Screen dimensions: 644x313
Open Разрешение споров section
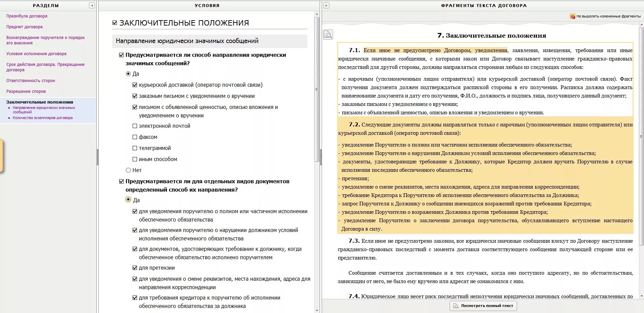coord(26,91)
